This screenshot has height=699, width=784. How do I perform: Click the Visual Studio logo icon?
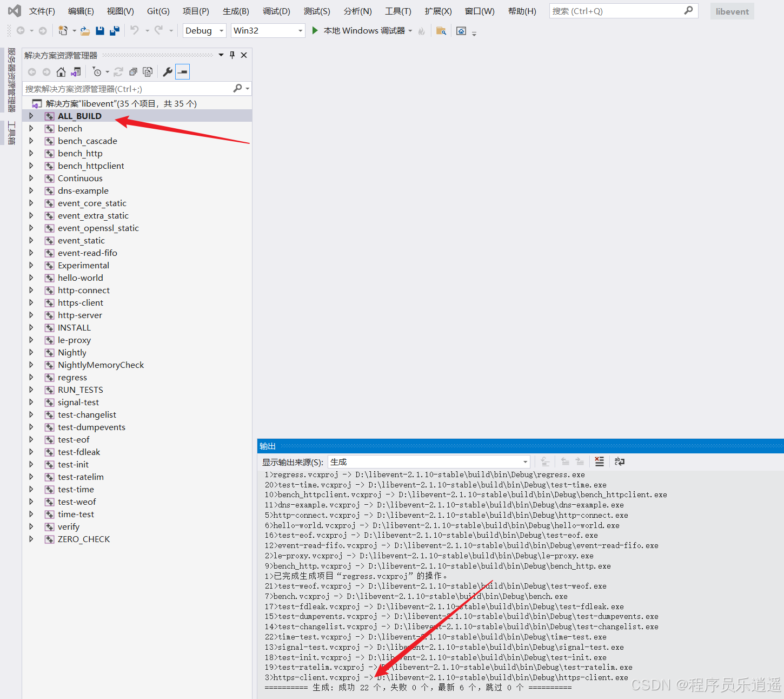(x=15, y=11)
